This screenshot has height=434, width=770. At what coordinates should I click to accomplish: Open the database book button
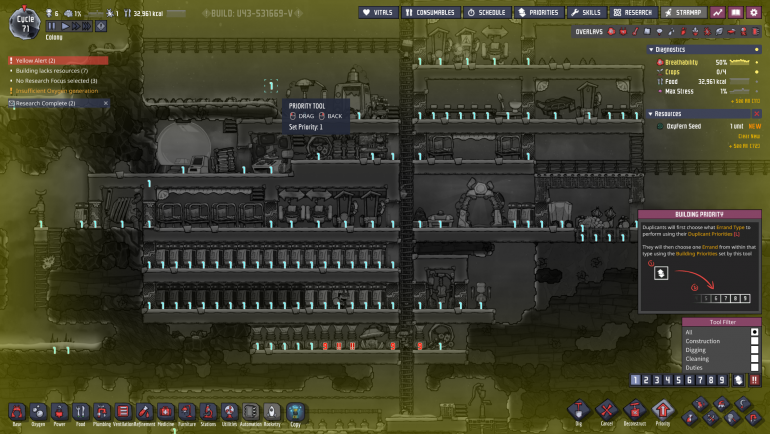click(736, 12)
